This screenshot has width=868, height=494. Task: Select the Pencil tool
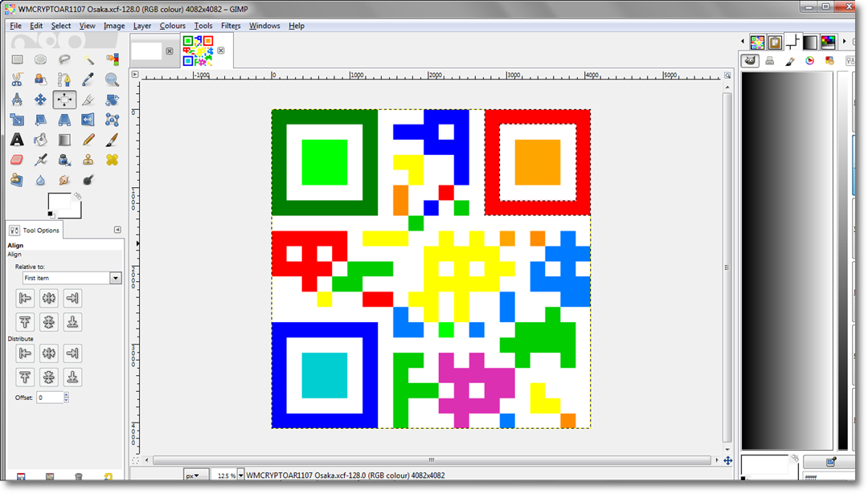88,140
